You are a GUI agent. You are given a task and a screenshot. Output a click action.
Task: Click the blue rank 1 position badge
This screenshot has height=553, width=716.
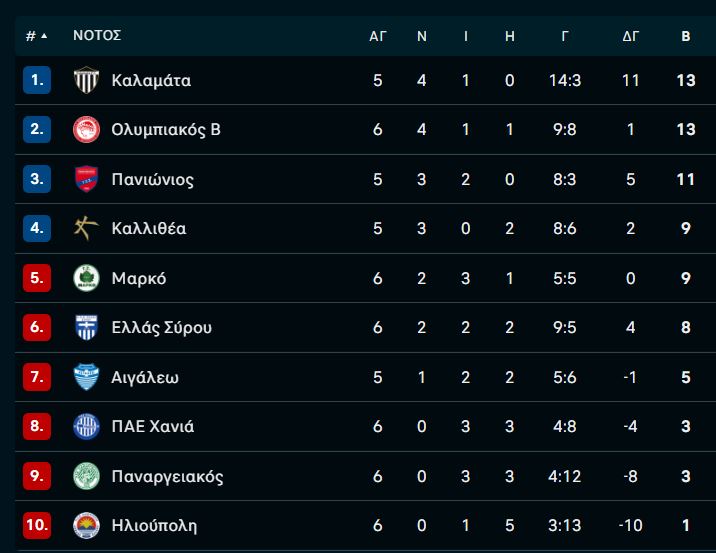tap(37, 80)
